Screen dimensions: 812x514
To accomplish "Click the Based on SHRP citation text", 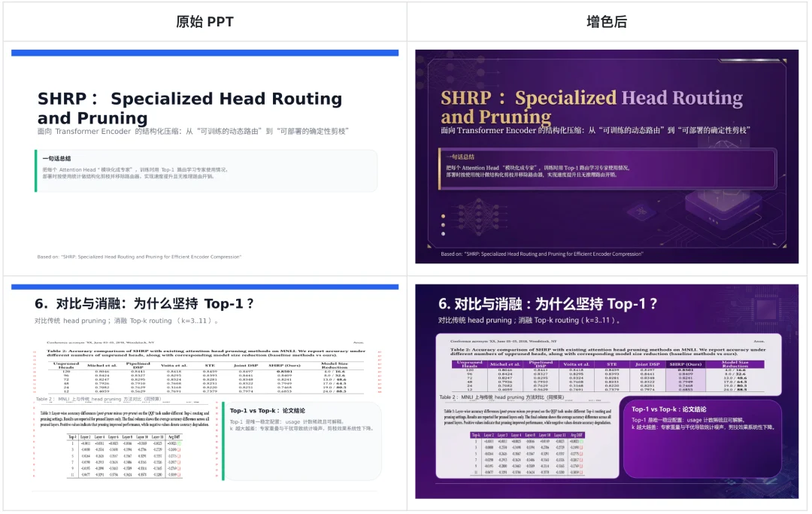I will coord(543,254).
